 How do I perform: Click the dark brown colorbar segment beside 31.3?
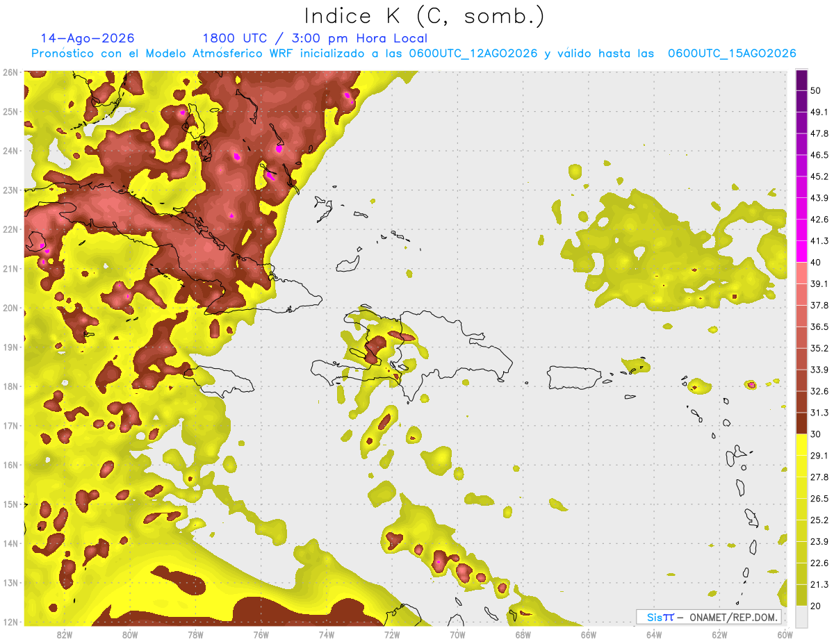coord(801,423)
